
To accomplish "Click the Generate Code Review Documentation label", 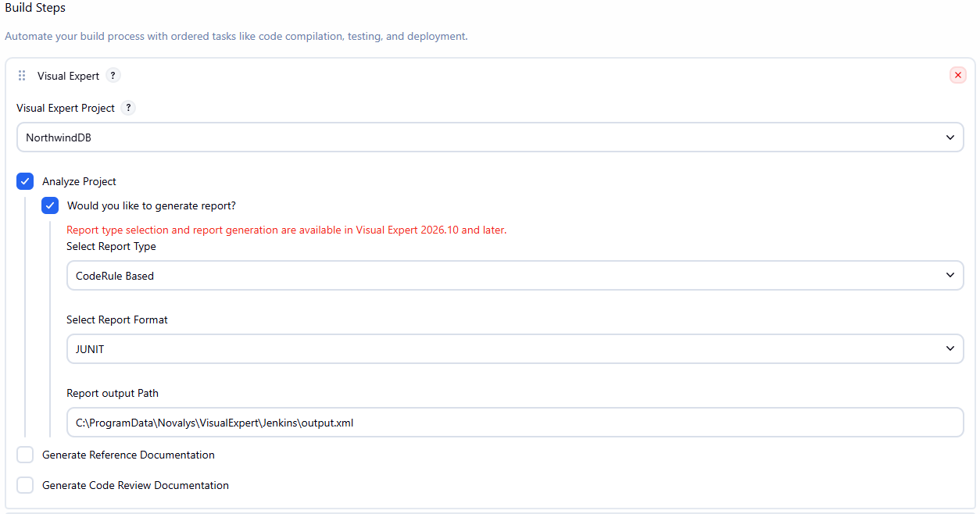I will [135, 485].
